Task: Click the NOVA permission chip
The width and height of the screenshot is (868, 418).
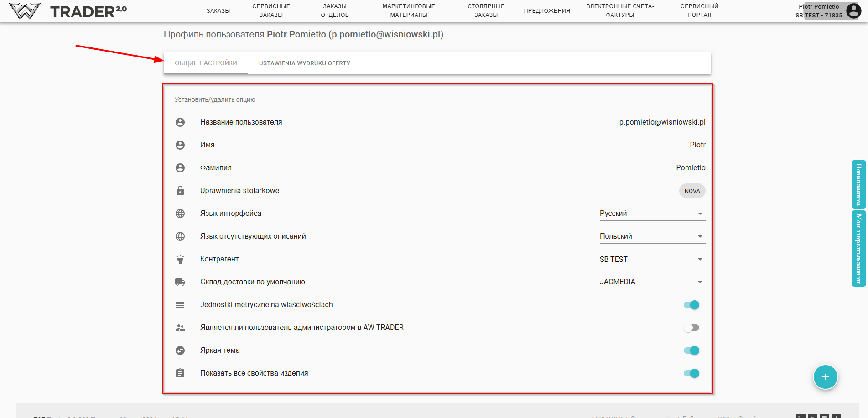Action: pyautogui.click(x=692, y=191)
